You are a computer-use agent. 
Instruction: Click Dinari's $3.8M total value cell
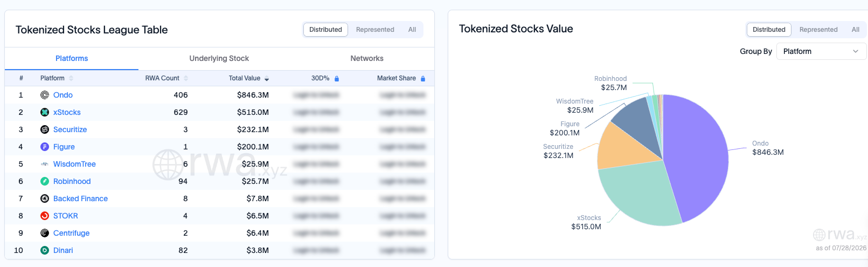(x=258, y=250)
